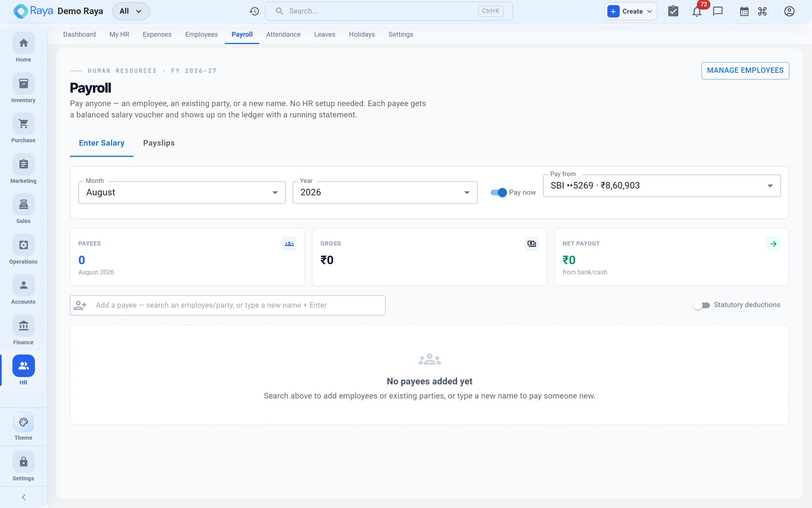The image size is (812, 508).
Task: Click the Add a payee search field
Action: coord(228,305)
